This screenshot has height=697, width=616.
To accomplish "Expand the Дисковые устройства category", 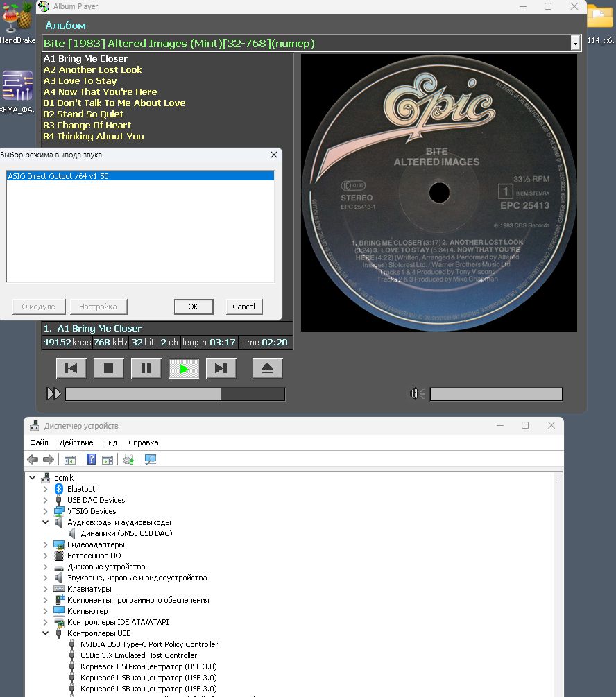I will click(45, 567).
